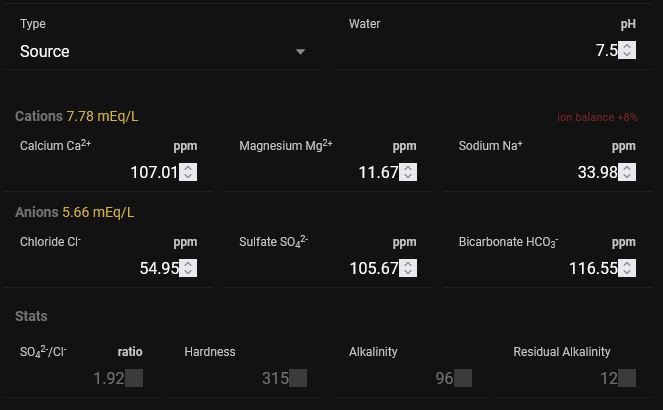Click the pH spinner stepper arrows

tap(627, 51)
